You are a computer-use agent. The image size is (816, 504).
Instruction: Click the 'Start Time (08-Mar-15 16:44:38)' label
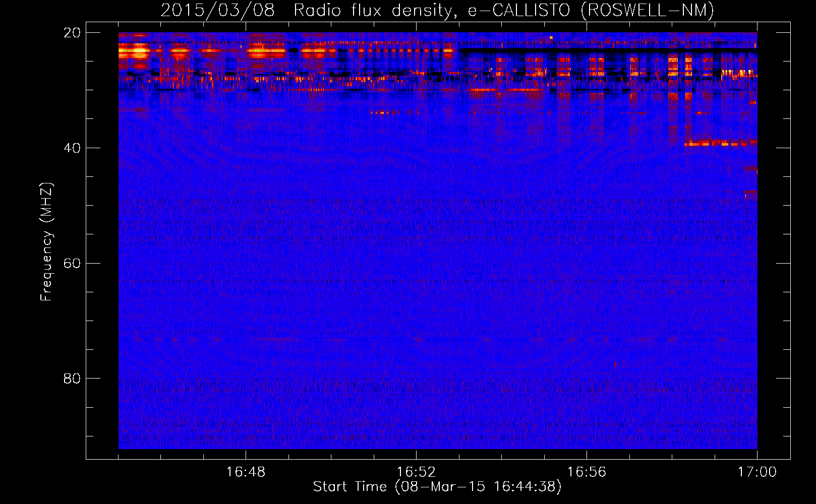(x=437, y=487)
